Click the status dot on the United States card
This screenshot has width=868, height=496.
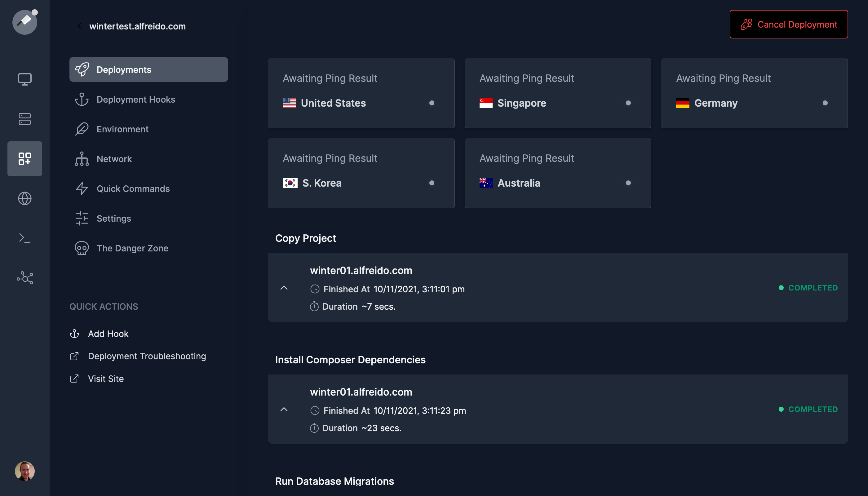[432, 103]
